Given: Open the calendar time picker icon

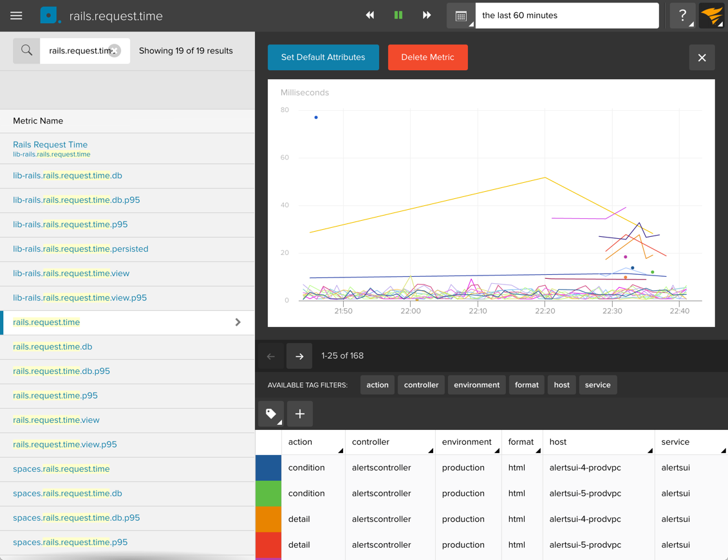Looking at the screenshot, I should (x=461, y=16).
